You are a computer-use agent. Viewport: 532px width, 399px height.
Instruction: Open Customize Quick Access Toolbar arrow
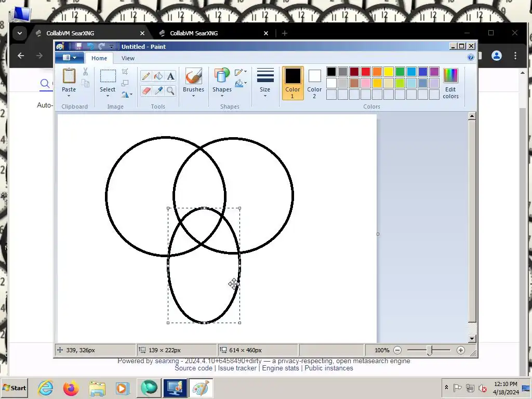[x=111, y=46]
